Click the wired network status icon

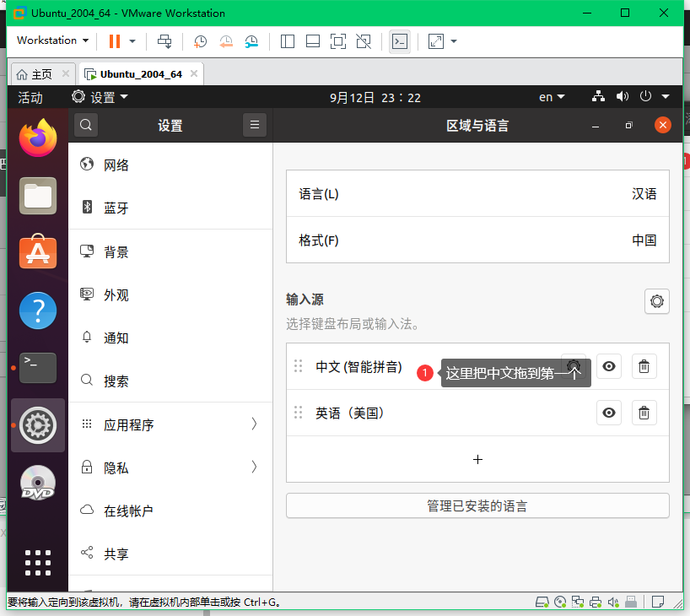598,96
